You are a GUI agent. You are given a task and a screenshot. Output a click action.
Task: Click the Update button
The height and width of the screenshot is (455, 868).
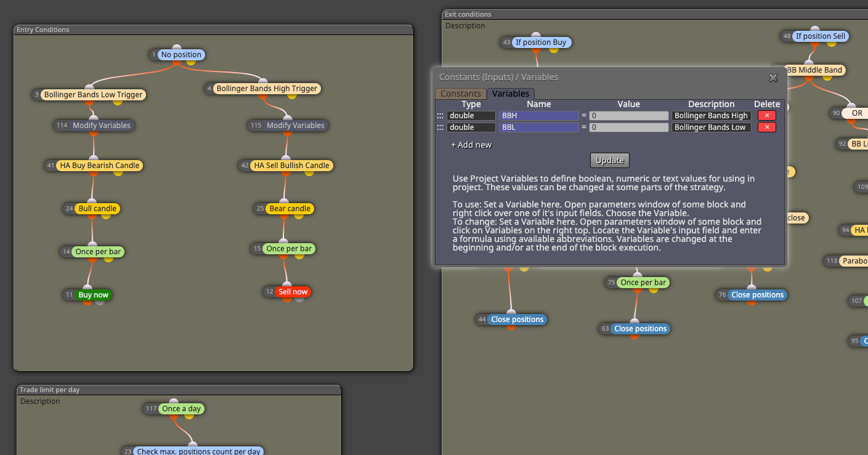click(x=610, y=160)
